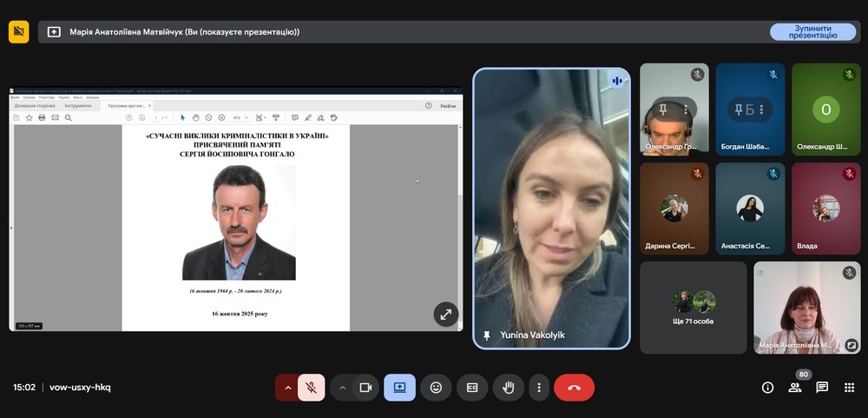
Task: Show the participants list of 80 people
Action: click(794, 388)
